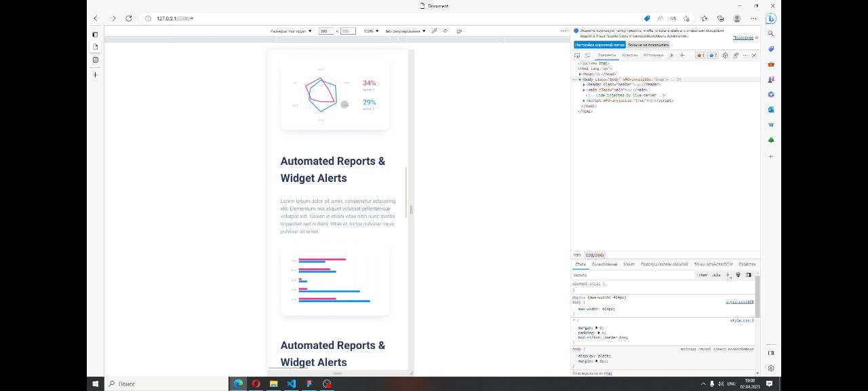Click the browser forward arrow
Viewport: 868px width, 391px height.
tap(113, 18)
